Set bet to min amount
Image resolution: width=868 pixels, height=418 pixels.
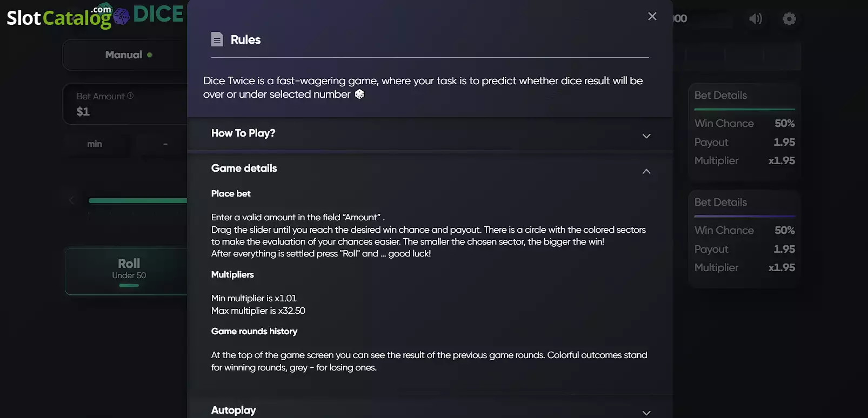(x=95, y=144)
